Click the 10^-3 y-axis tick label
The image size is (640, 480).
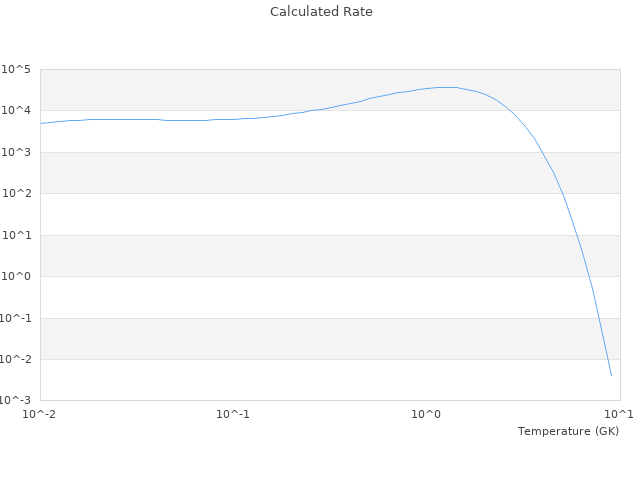click(17, 401)
